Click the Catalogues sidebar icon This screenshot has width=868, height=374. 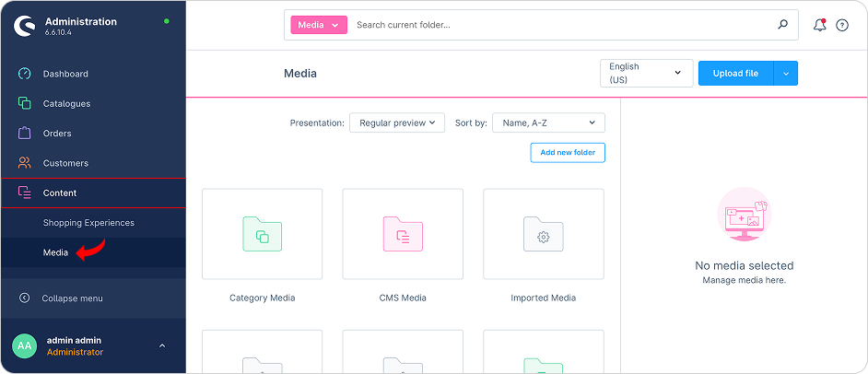coord(25,104)
